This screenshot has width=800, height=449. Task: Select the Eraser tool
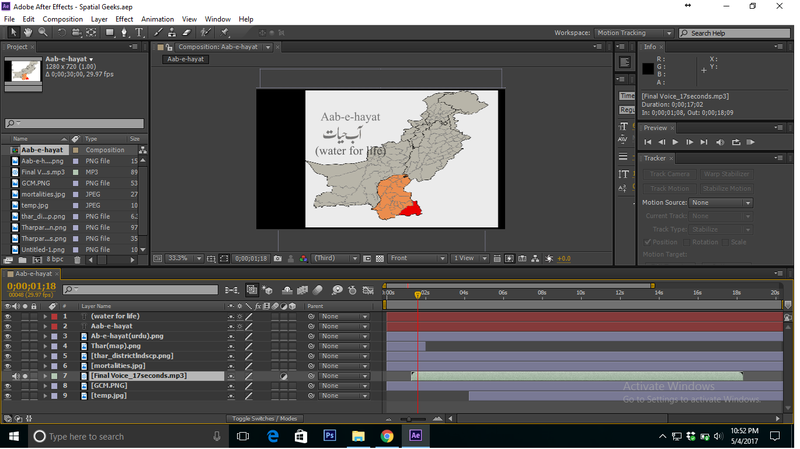(187, 33)
